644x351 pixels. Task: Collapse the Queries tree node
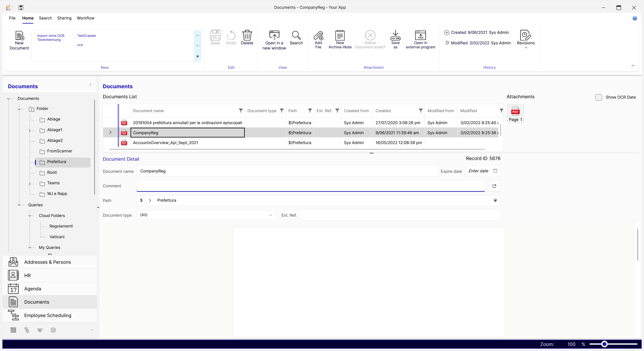(x=19, y=205)
